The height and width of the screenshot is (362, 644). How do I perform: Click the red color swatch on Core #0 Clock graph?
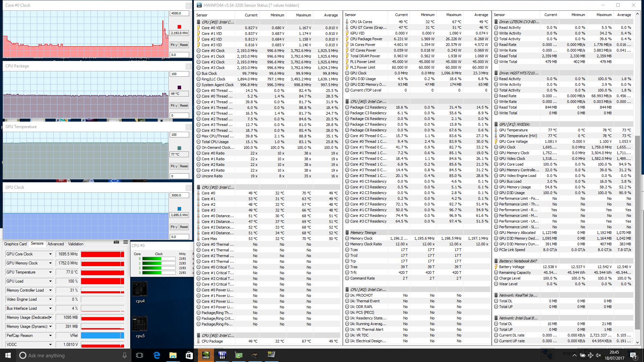(x=179, y=27)
